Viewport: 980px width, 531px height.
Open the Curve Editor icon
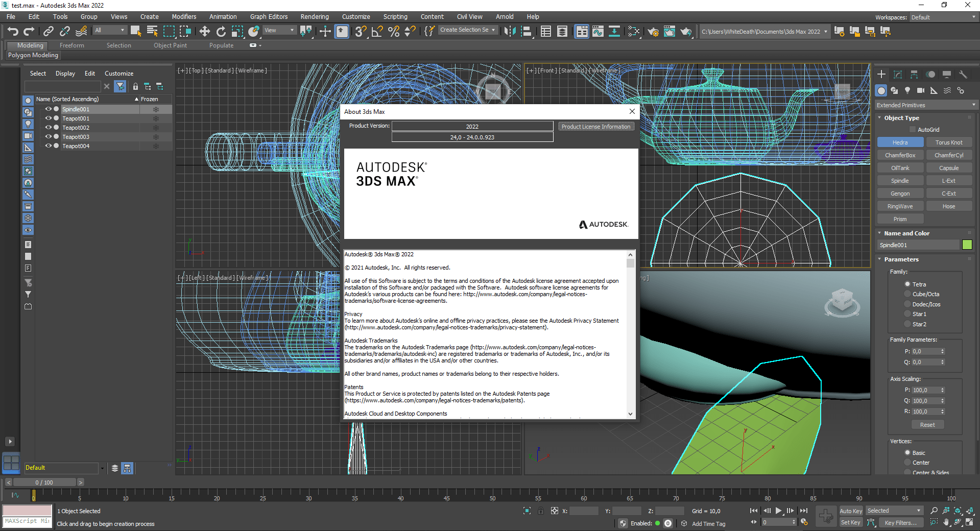pos(598,32)
